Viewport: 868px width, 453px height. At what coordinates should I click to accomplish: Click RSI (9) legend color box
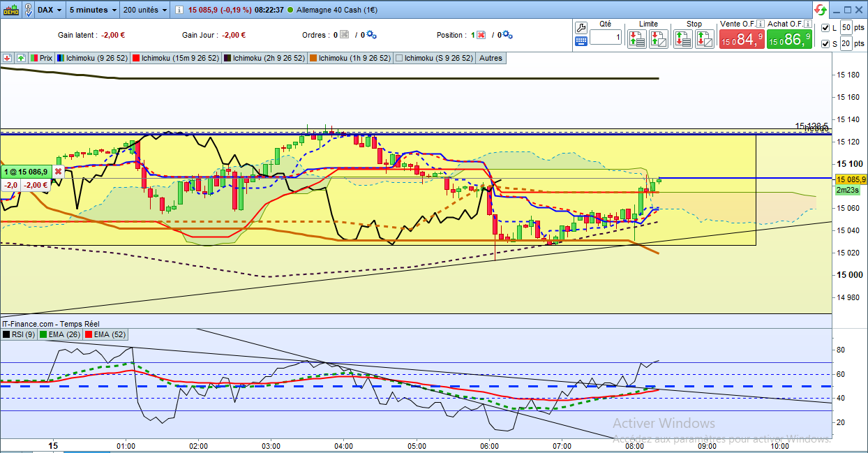6,335
